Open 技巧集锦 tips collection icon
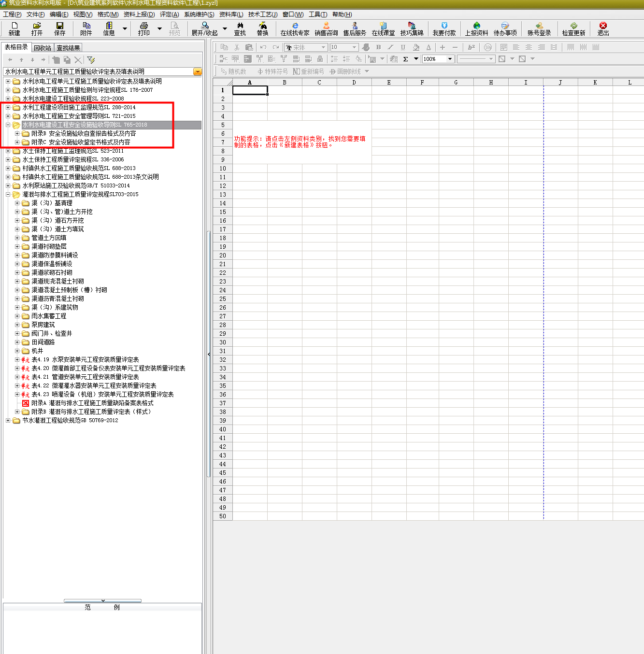The height and width of the screenshot is (654, 644). coord(412,29)
